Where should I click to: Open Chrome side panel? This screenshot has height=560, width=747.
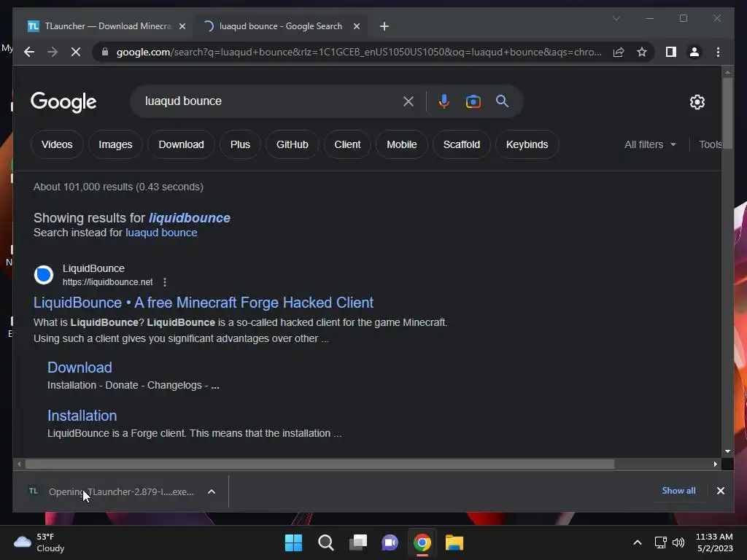click(671, 52)
